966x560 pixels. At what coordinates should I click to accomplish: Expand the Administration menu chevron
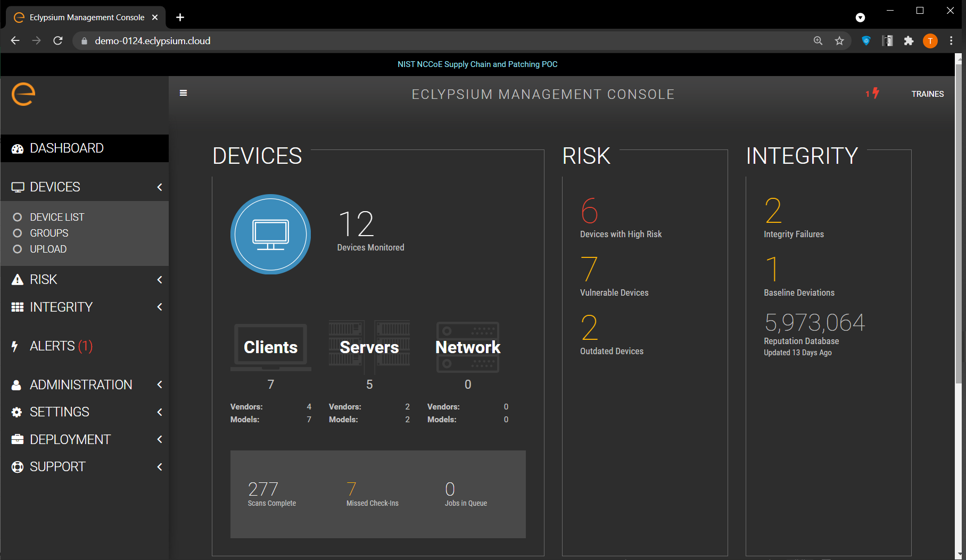(159, 385)
